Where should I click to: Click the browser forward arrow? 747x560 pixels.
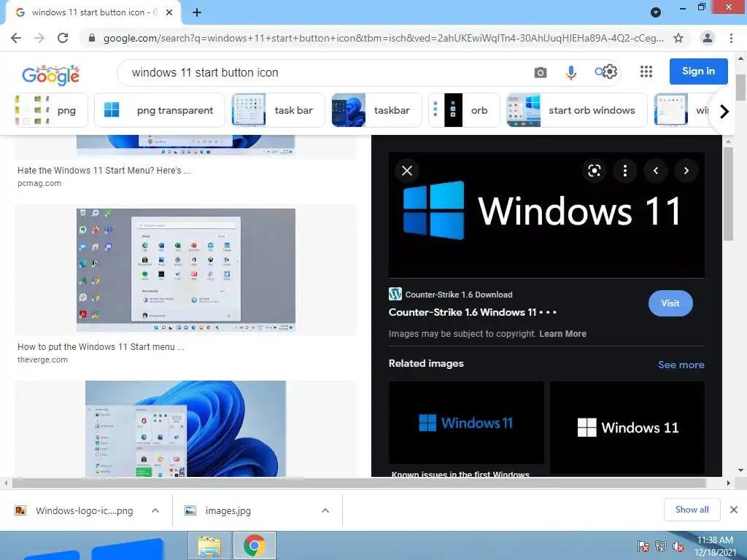[39, 38]
